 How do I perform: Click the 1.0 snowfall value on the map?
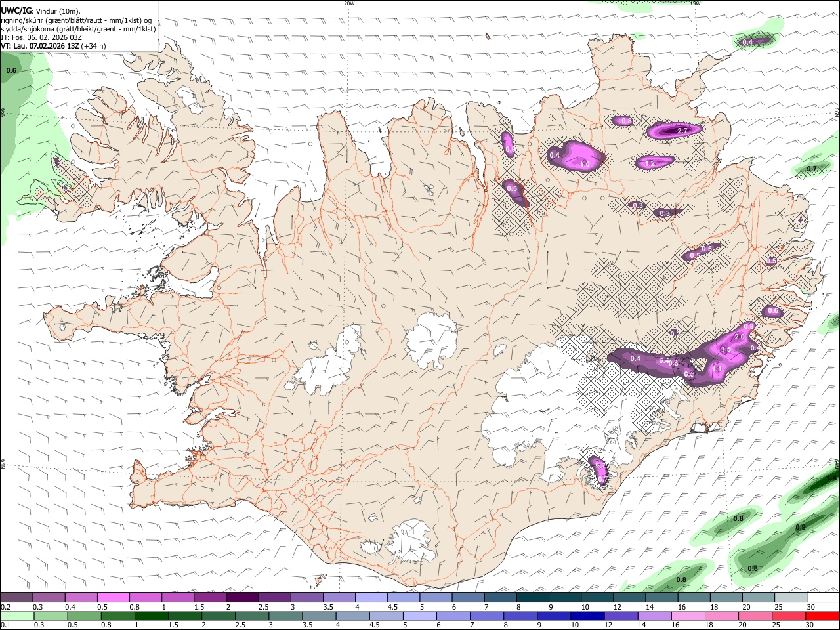[x=584, y=164]
